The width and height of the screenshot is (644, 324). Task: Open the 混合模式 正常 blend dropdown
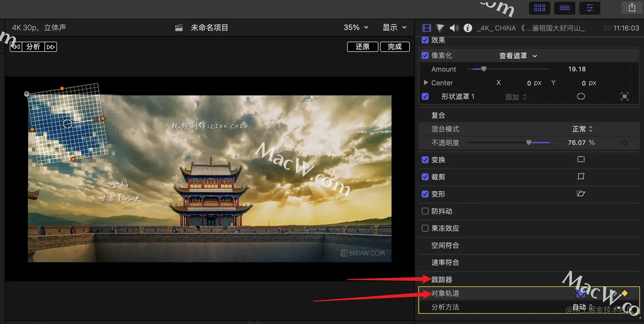click(x=582, y=129)
